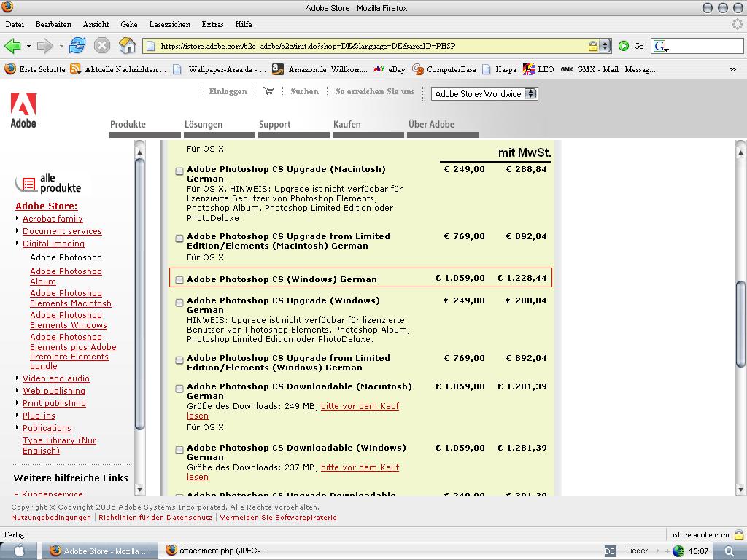Click the magnifier icon in the taskbar corner
Viewport: 747px width, 560px height.
pos(729,551)
